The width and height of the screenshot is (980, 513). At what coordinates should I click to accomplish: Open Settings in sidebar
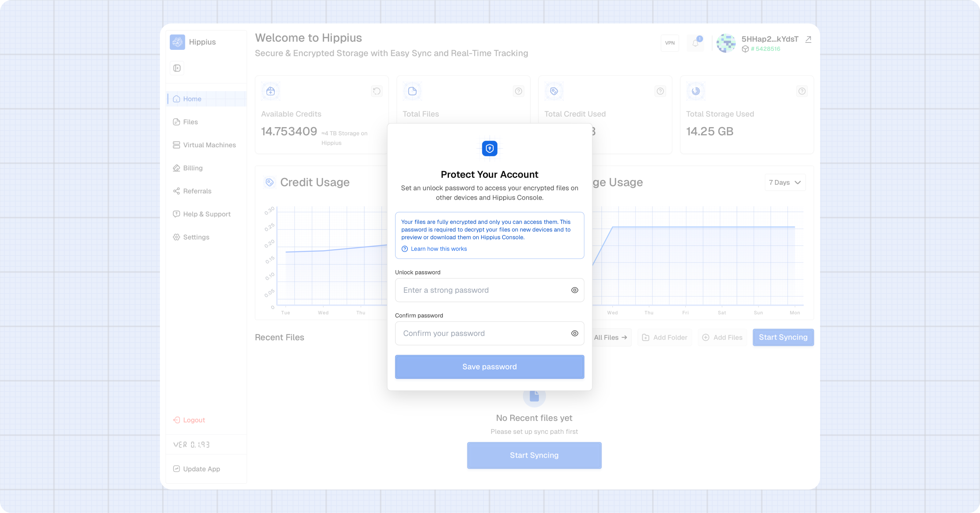[x=206, y=237]
